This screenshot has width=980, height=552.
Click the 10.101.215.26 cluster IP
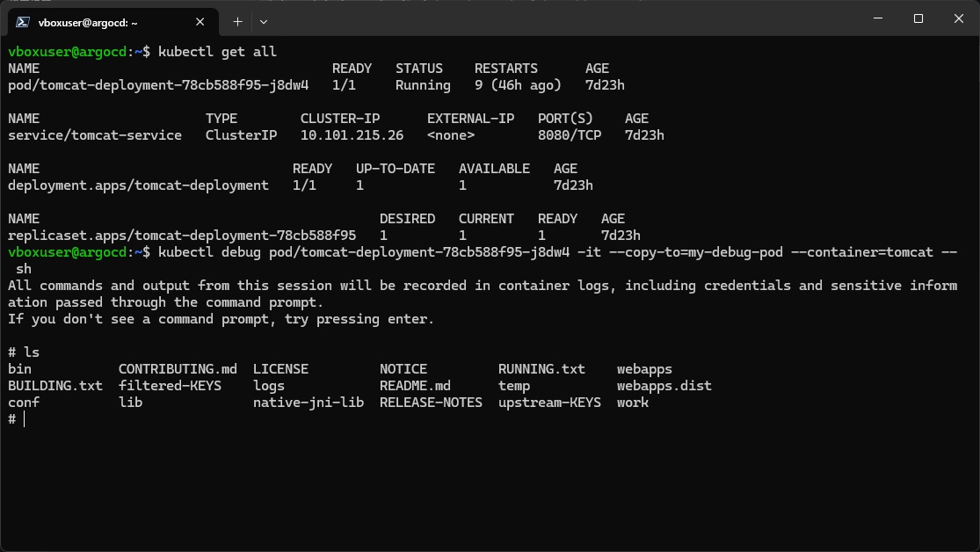pos(352,135)
